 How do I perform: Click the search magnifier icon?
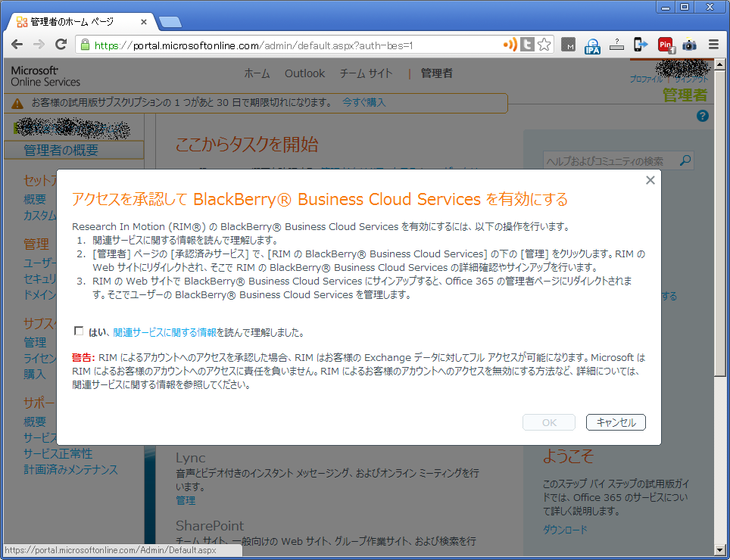[685, 160]
